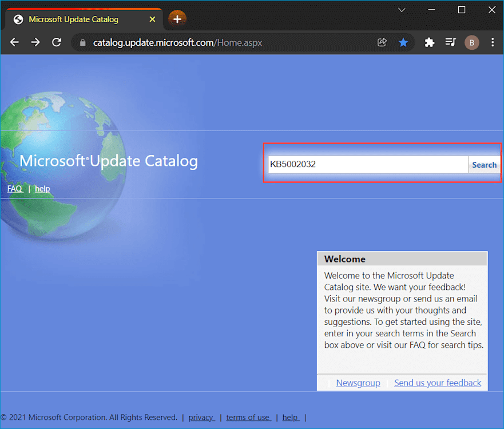Viewport: 504px width, 429px height.
Task: Maximize the browser window
Action: pos(462,10)
